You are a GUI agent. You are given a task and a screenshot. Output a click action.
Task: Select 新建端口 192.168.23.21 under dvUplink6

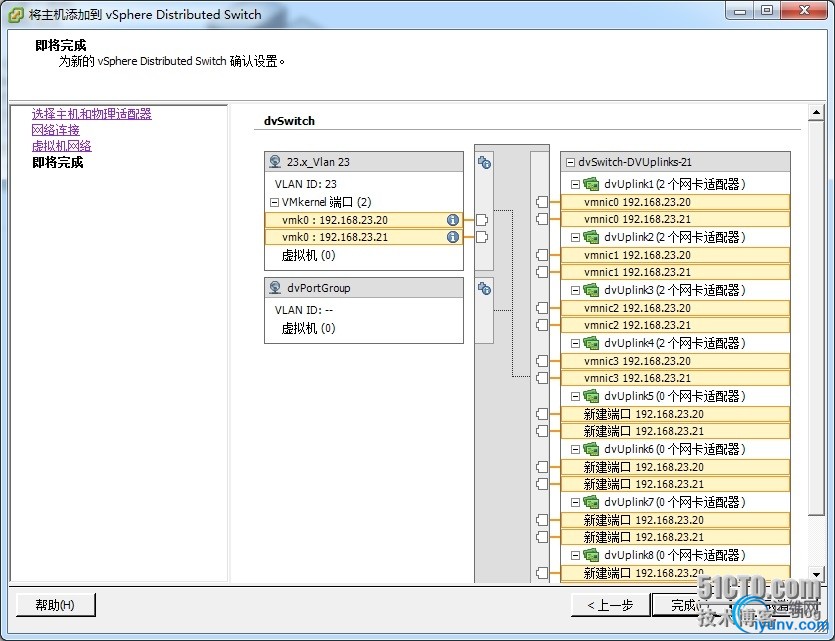[675, 484]
